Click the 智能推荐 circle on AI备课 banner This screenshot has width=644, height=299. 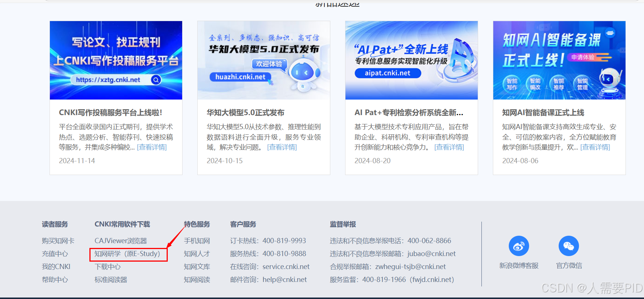(559, 84)
